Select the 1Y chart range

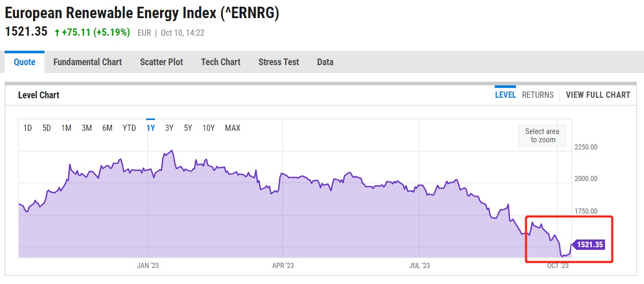(151, 128)
